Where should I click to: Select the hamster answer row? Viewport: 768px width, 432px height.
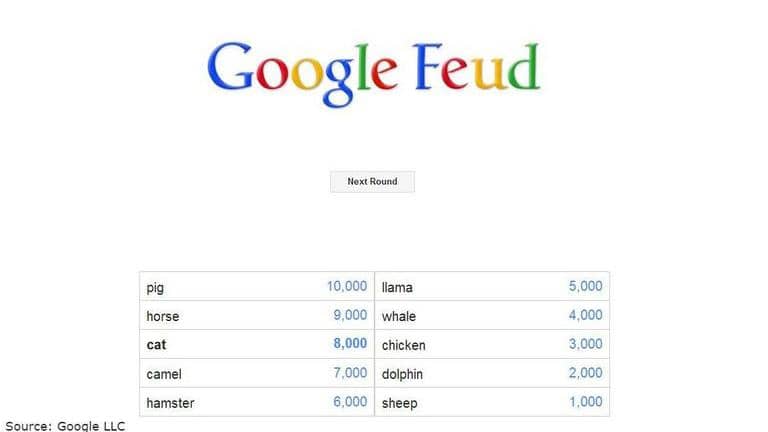tap(256, 402)
